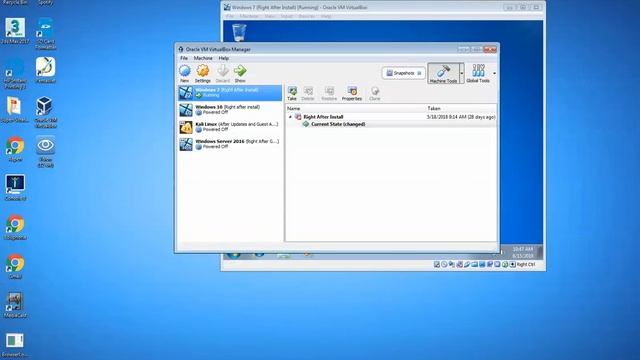Image resolution: width=640 pixels, height=360 pixels.
Task: Open snapshot Properties
Action: point(352,93)
